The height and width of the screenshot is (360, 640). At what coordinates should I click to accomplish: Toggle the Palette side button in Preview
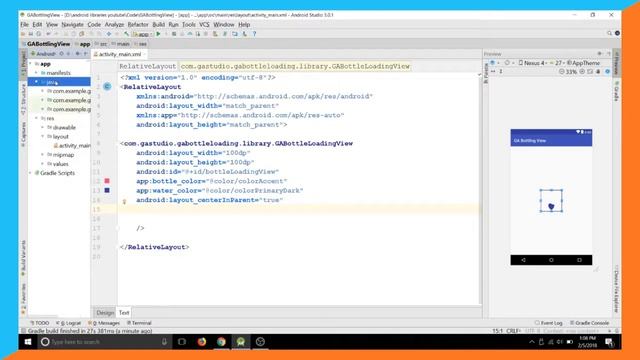486,73
